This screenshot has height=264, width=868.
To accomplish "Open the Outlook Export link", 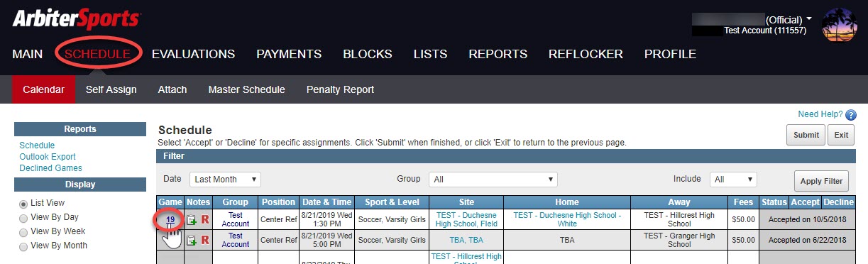I will [x=48, y=157].
